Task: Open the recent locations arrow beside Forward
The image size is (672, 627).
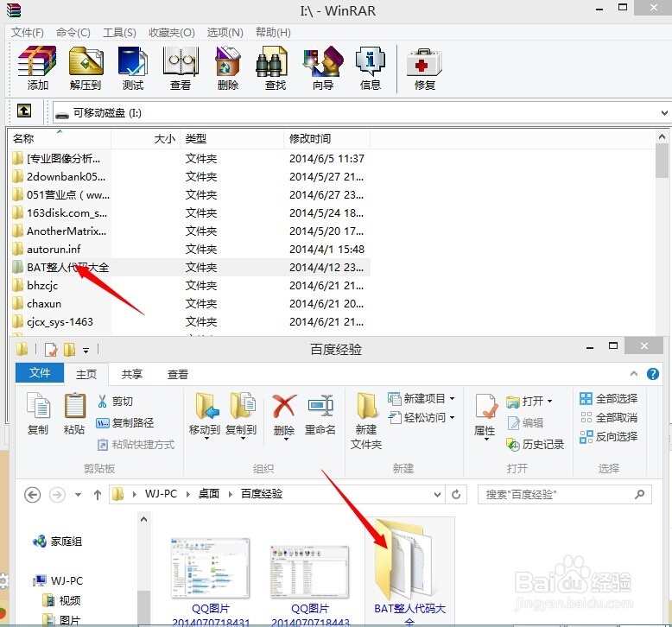Action: pos(78,495)
